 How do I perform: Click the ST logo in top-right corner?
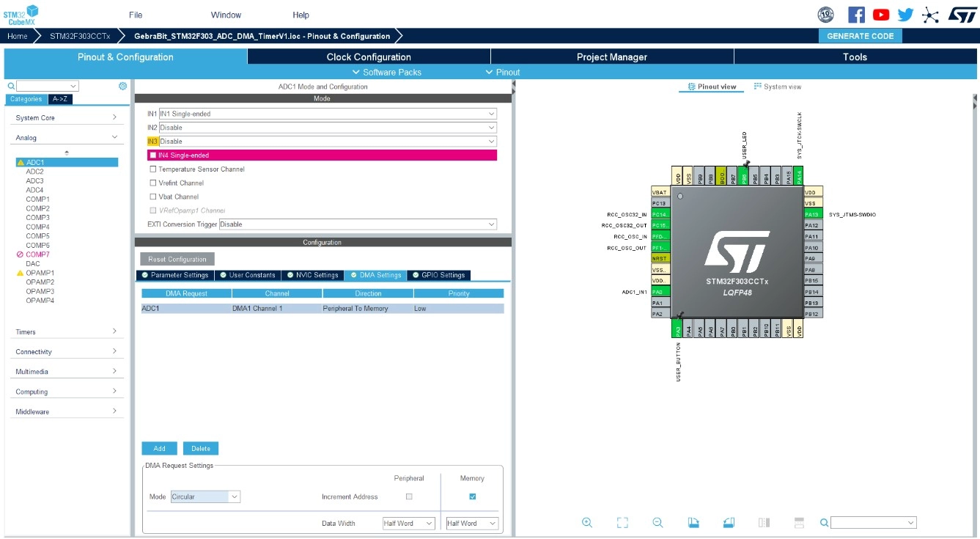click(962, 15)
